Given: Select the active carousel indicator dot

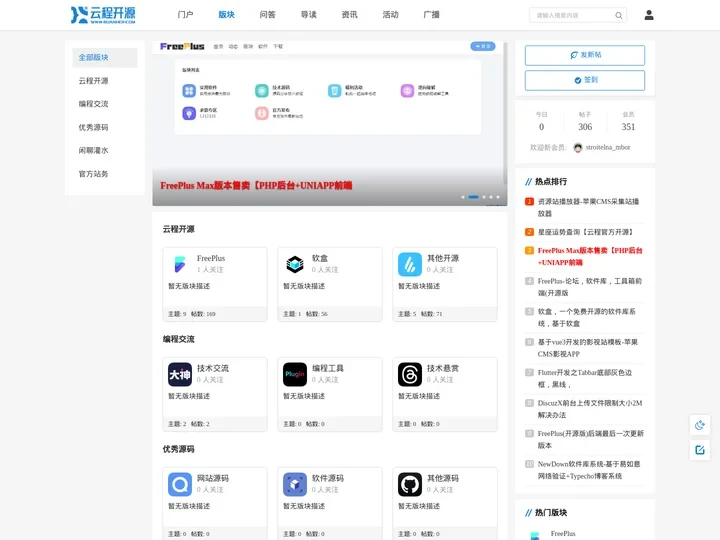Looking at the screenshot, I should (x=473, y=197).
